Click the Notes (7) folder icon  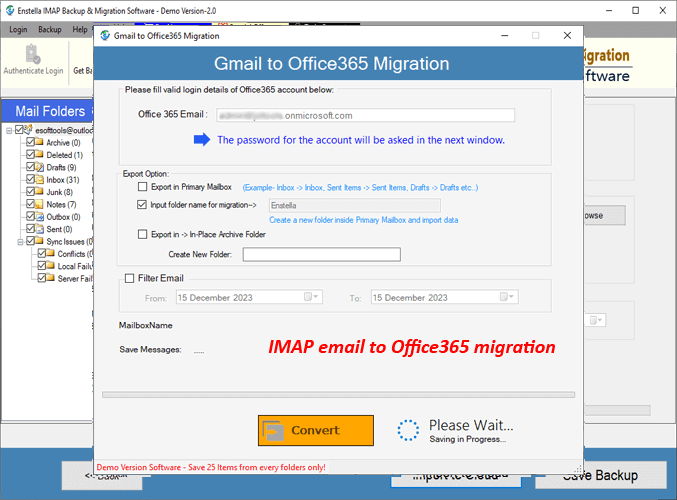(x=39, y=204)
